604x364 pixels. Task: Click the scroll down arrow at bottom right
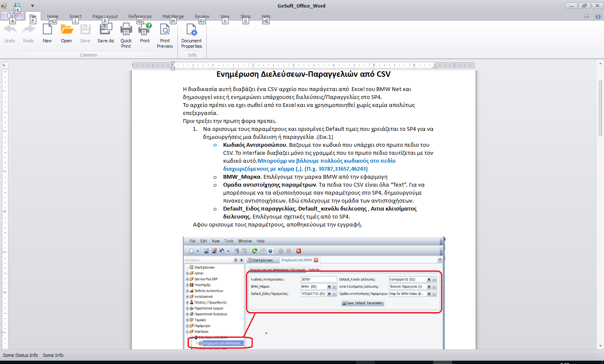click(600, 346)
